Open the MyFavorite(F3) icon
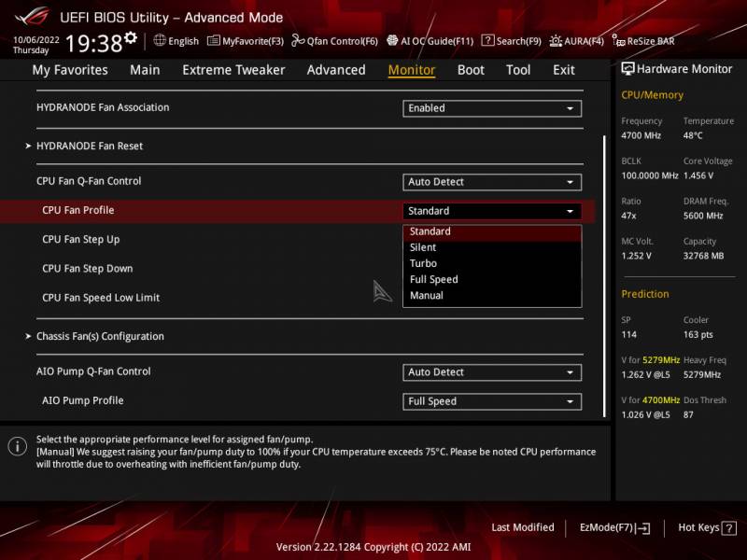 pos(214,40)
